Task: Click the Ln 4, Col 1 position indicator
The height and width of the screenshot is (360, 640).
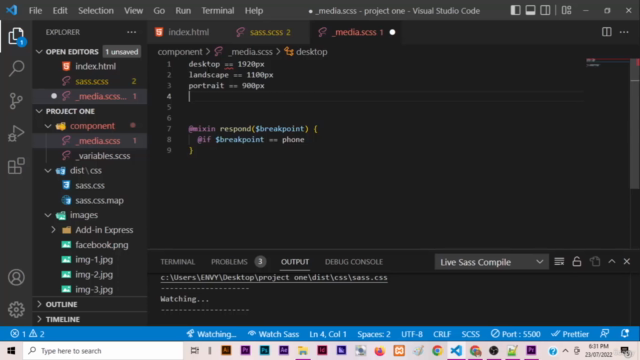Action: [x=328, y=334]
